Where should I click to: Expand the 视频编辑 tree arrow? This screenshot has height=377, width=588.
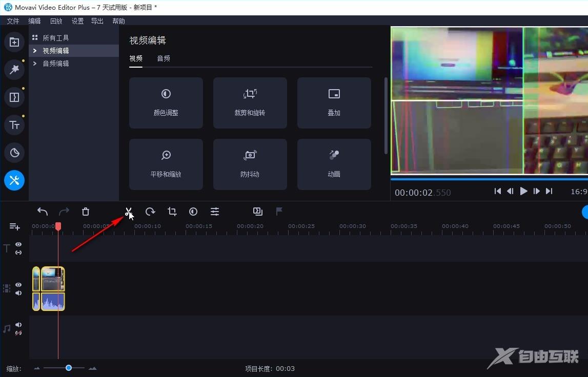pos(35,51)
